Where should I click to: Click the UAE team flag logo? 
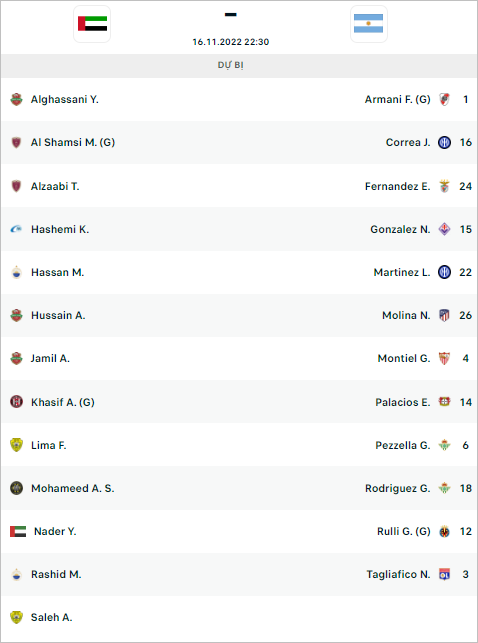(x=92, y=24)
